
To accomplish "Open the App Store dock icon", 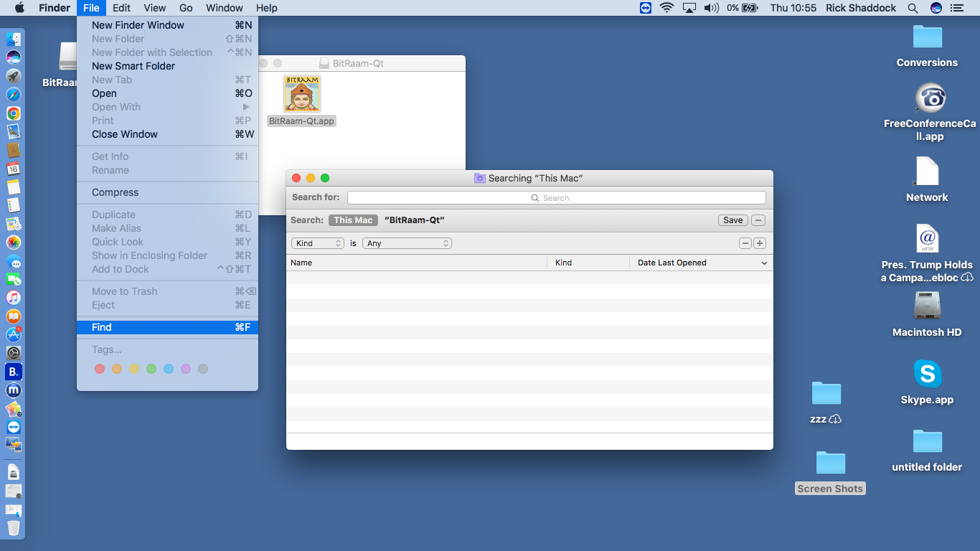I will click(14, 334).
